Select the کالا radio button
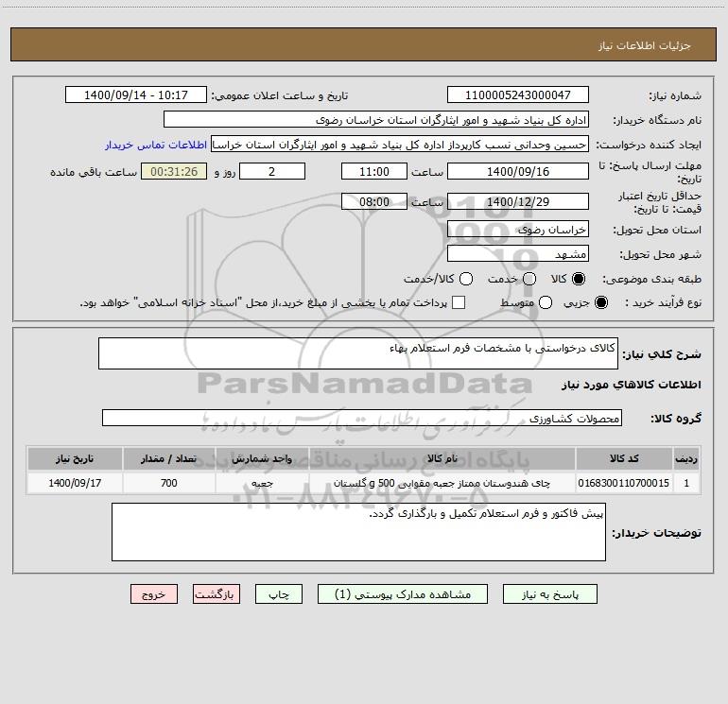Image resolution: width=728 pixels, height=704 pixels. [579, 279]
